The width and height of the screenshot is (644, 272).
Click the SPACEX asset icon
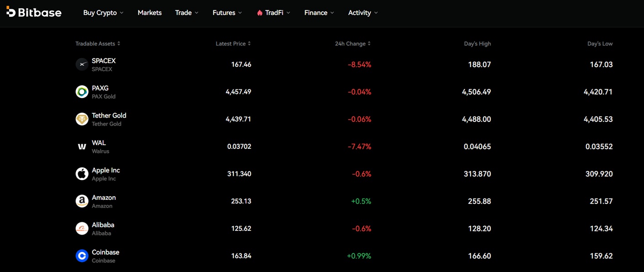point(82,64)
